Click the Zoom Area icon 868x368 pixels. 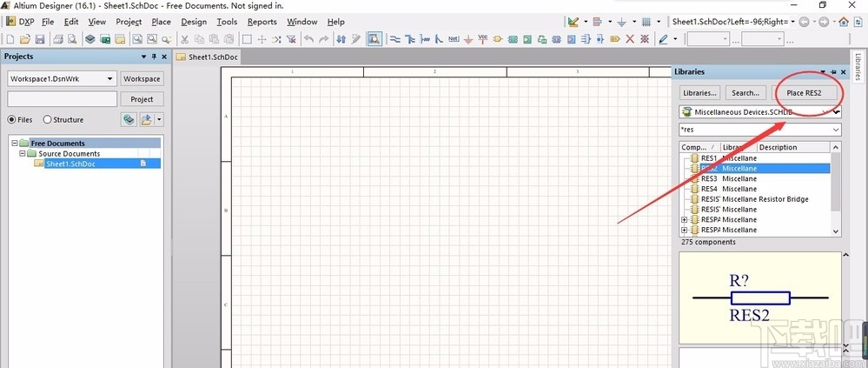[x=152, y=39]
